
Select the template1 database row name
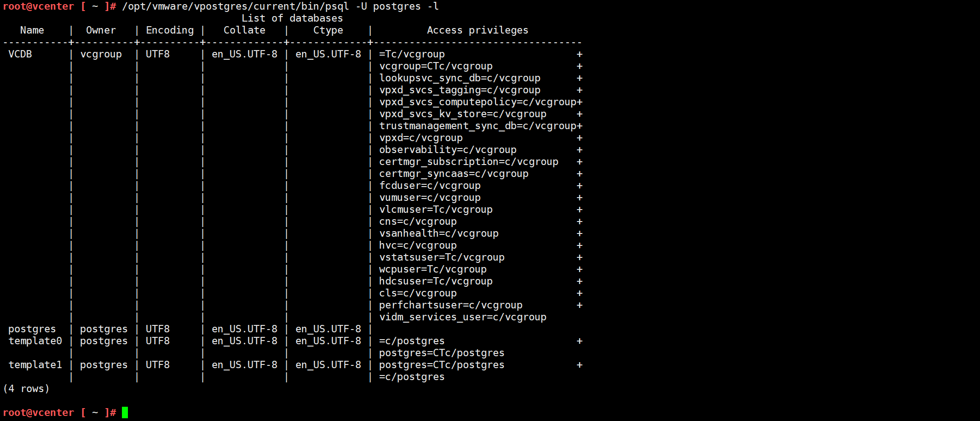pos(35,365)
